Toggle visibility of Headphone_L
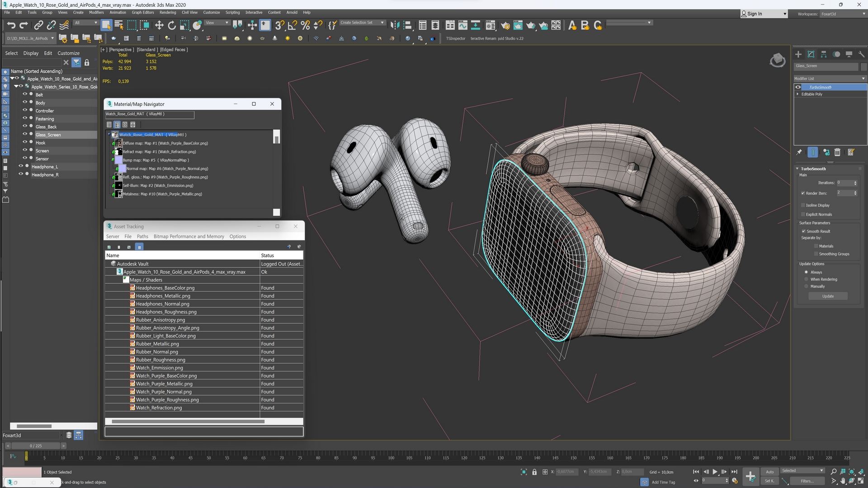The height and width of the screenshot is (488, 868). [x=20, y=166]
